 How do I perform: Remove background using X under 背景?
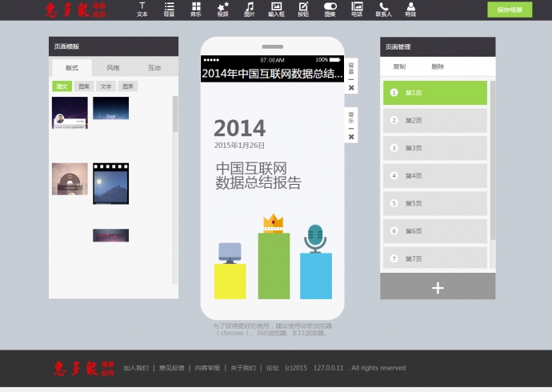click(x=351, y=88)
